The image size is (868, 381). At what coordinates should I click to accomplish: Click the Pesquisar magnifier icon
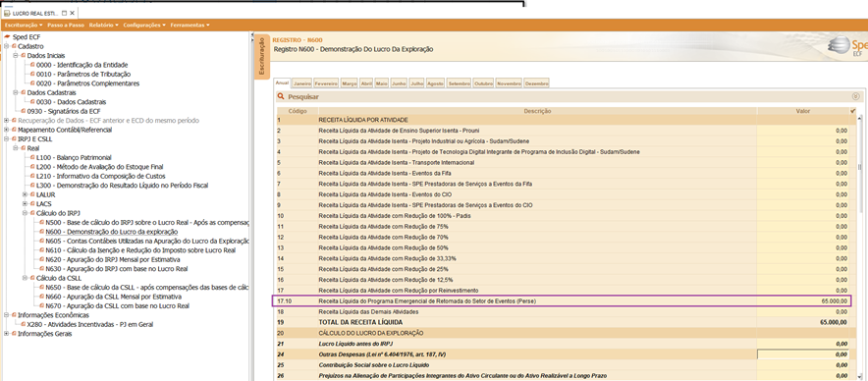(x=281, y=97)
